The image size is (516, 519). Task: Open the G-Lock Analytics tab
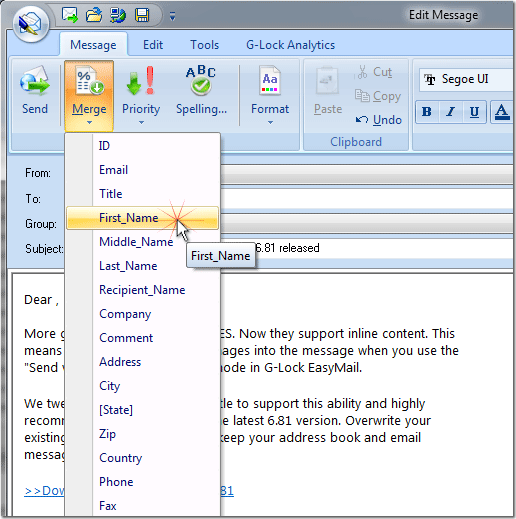pyautogui.click(x=290, y=45)
